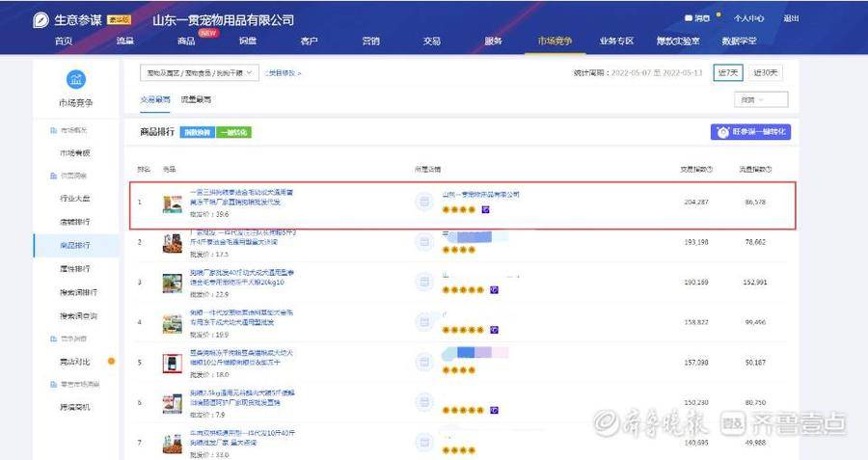Select 商品排行 in sidebar
The height and width of the screenshot is (460, 868).
[x=75, y=245]
